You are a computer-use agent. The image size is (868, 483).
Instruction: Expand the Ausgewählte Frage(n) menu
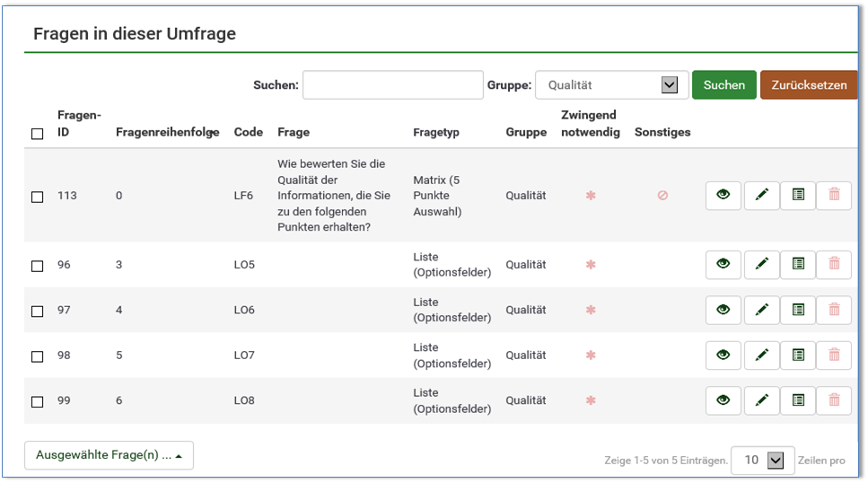109,455
